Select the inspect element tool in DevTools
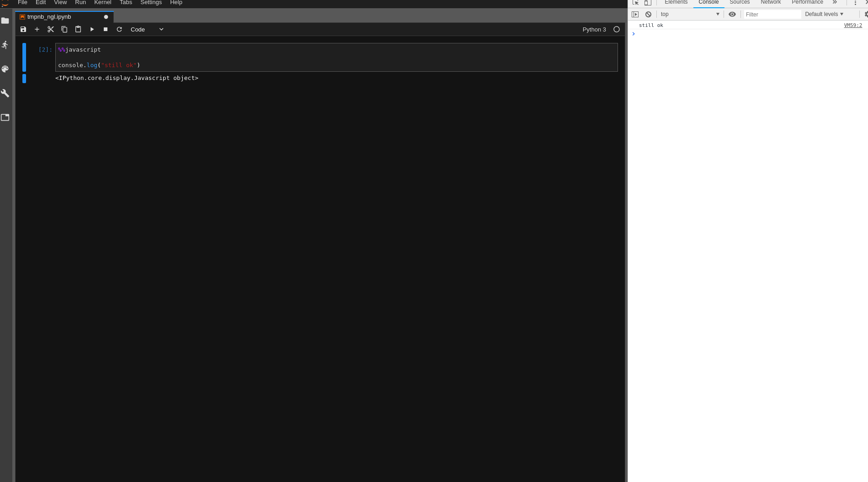The height and width of the screenshot is (482, 868). click(635, 3)
